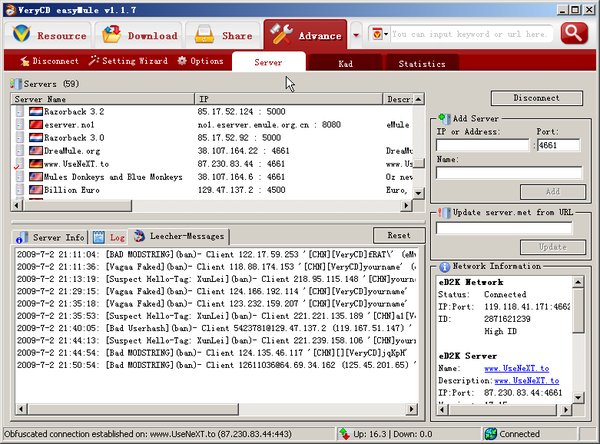Click Network Information scroll down arrow

pyautogui.click(x=578, y=398)
